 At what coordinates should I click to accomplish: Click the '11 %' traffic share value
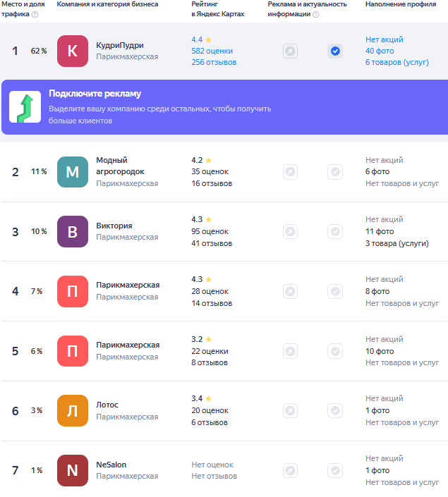click(x=39, y=172)
